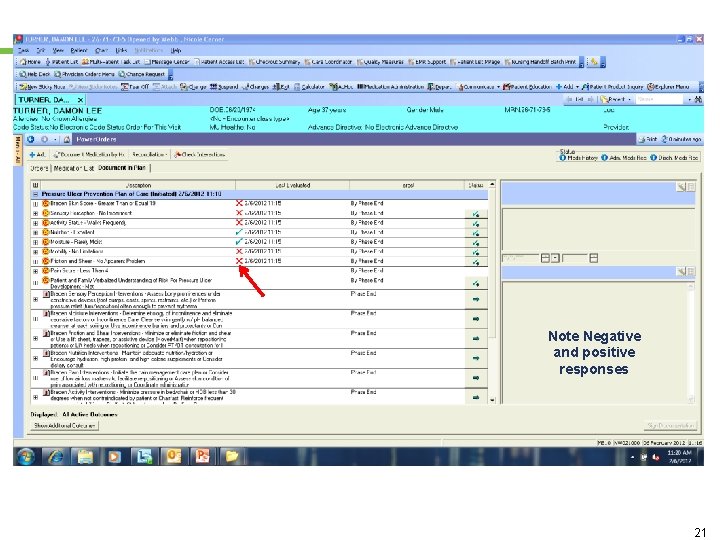Click Suspend toolbar button

pos(224,86)
